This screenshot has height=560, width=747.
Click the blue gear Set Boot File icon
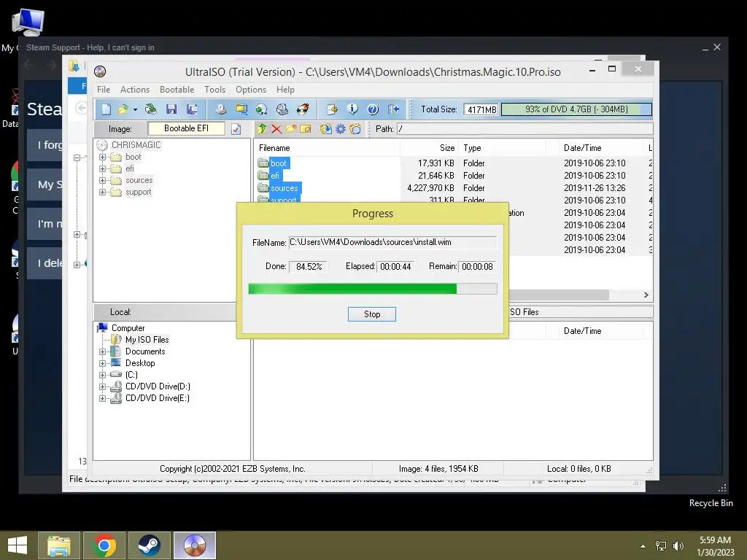click(x=340, y=128)
